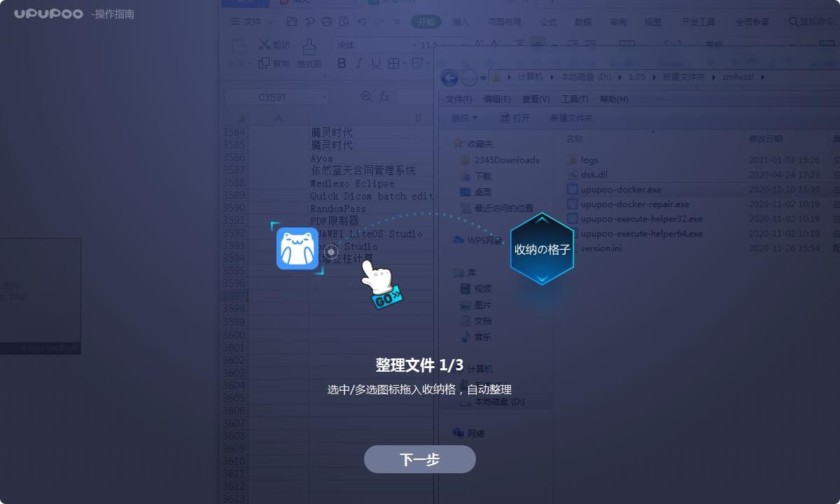This screenshot has height=504, width=840.
Task: Click the print icon in the WPS quick toolbar
Action: click(x=326, y=22)
